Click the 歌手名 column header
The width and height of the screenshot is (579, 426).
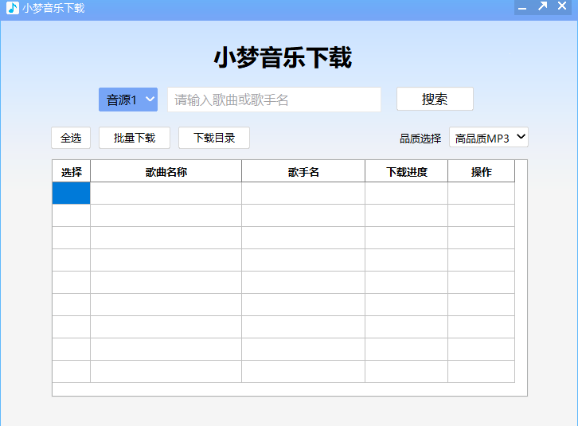click(303, 172)
